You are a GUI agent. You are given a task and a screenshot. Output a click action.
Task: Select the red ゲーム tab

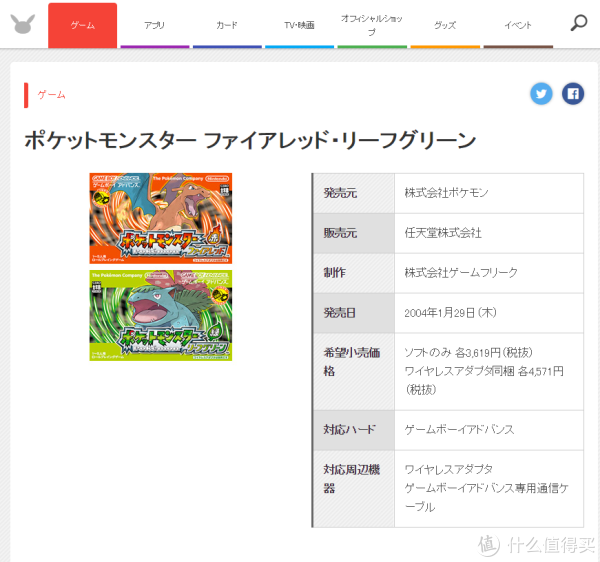click(x=83, y=25)
